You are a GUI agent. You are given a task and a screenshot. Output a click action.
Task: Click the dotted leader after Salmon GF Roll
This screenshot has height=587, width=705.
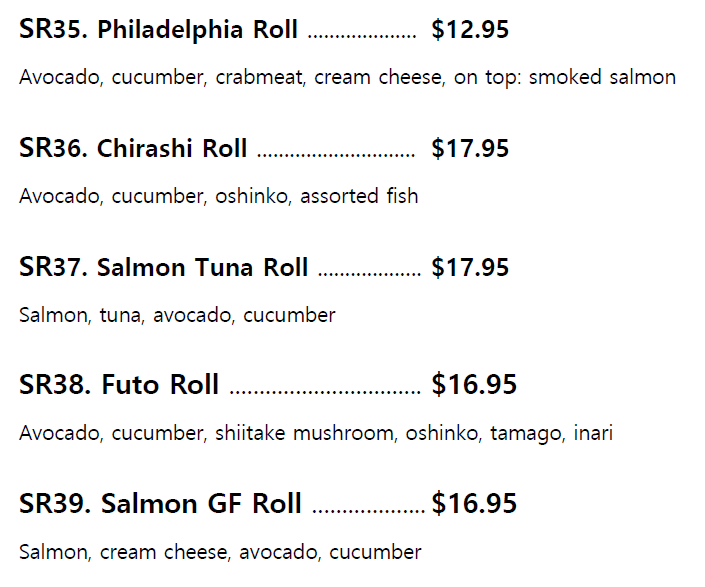tap(368, 510)
